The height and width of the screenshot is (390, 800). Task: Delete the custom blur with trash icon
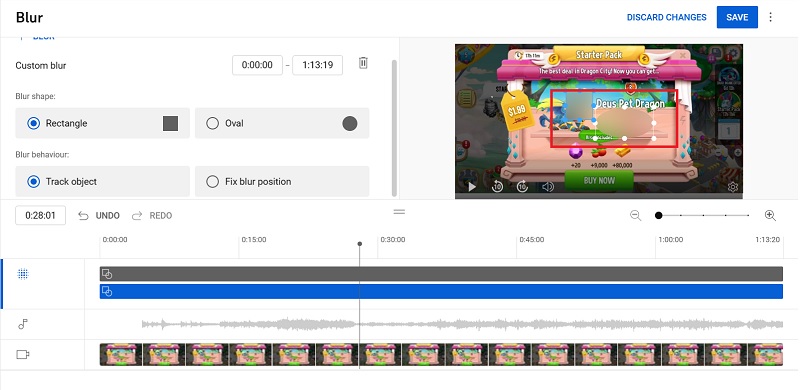363,63
